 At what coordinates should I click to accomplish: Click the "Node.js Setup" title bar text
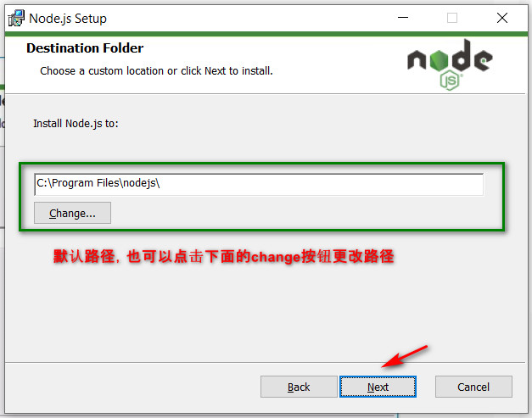[x=68, y=19]
